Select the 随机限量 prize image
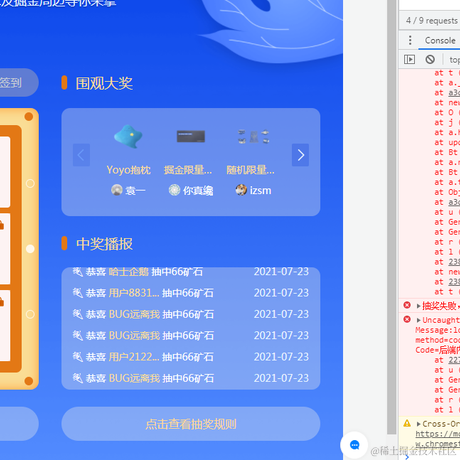Image resolution: width=460 pixels, height=460 pixels. click(x=253, y=137)
